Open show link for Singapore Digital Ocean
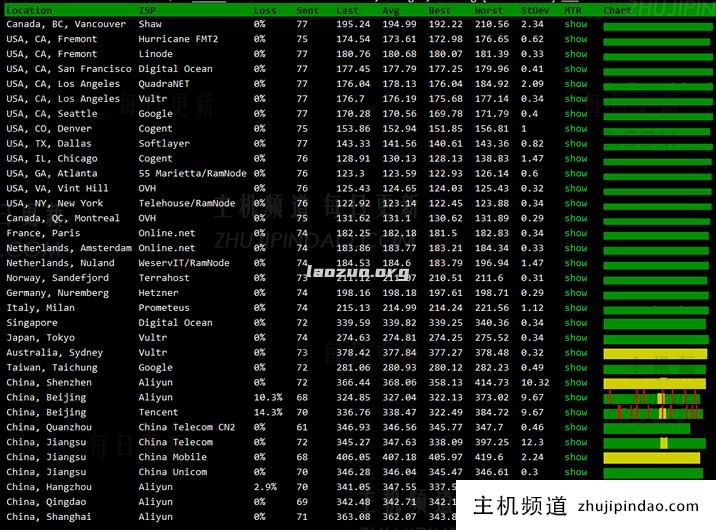This screenshot has height=530, width=716. point(575,323)
